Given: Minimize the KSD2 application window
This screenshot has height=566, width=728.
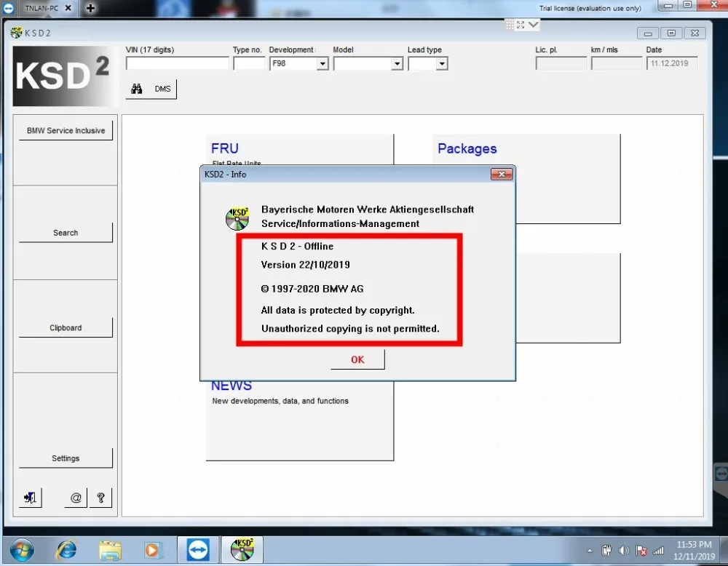Looking at the screenshot, I should tap(648, 33).
